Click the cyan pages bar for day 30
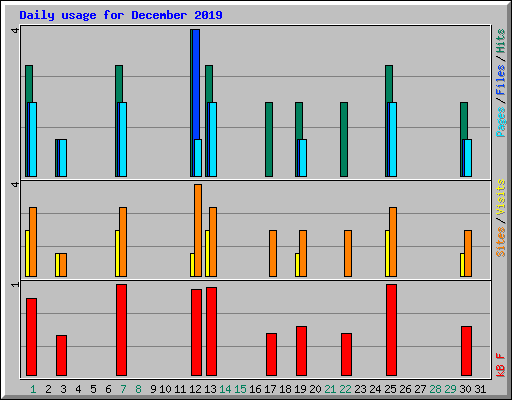Viewport: 512px width, 400px height. [468, 158]
